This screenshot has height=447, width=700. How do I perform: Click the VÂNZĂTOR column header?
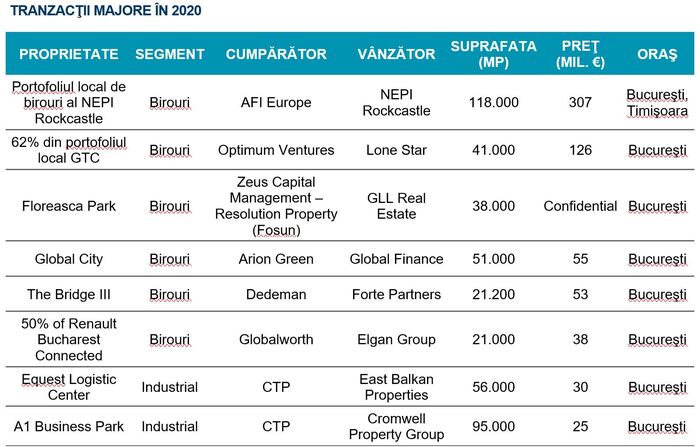click(x=396, y=54)
